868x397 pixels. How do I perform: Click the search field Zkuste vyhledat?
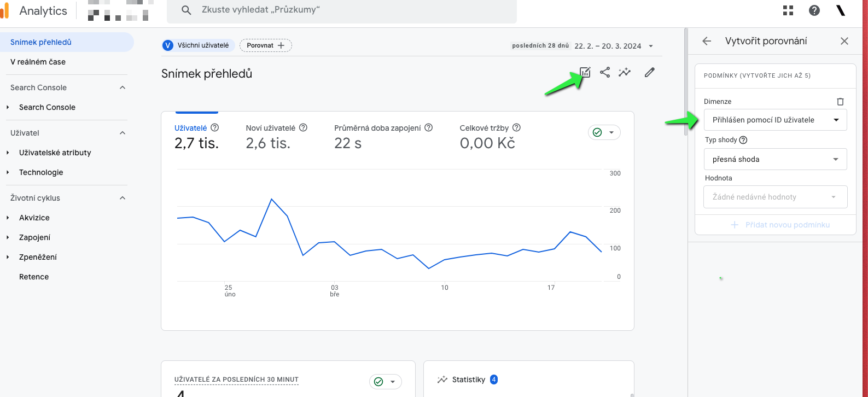tap(342, 10)
